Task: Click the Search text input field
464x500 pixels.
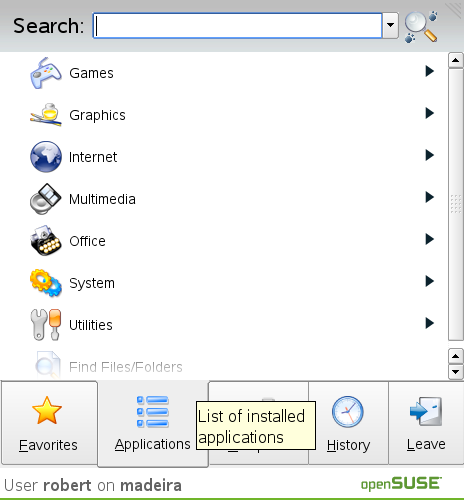Action: [237, 25]
